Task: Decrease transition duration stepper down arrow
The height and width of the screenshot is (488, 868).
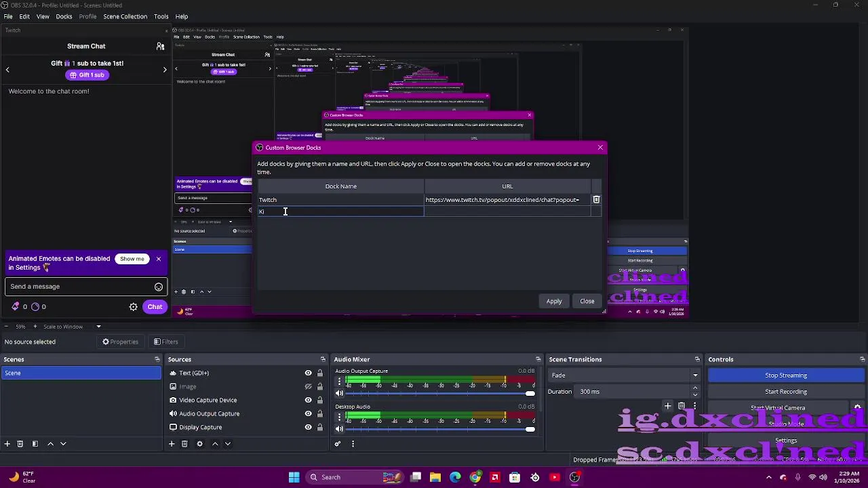Action: (x=695, y=394)
